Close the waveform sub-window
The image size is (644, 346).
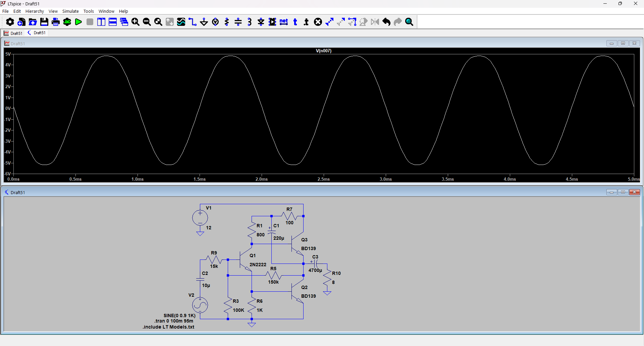(634, 43)
